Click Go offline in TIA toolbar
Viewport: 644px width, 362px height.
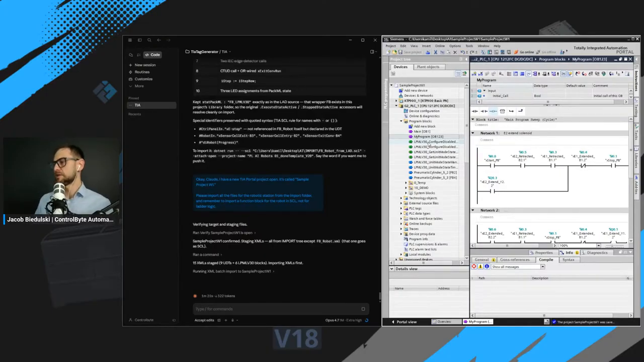tap(547, 52)
